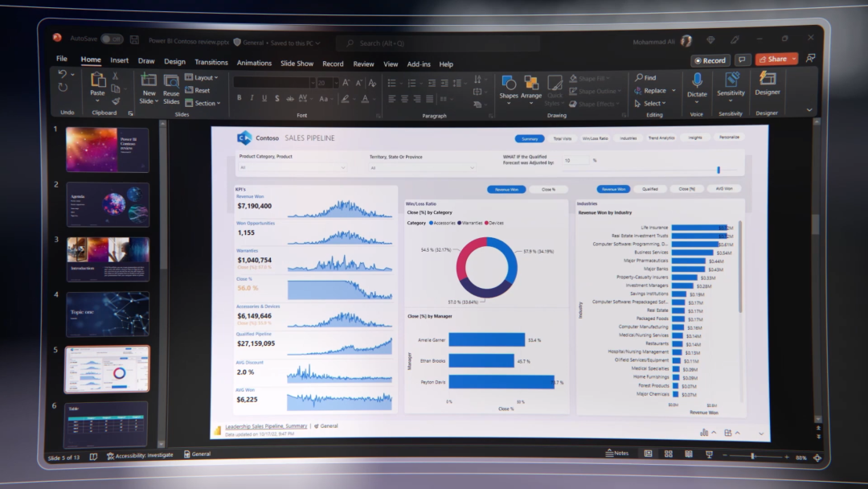Click the What If forecast slider handle

click(719, 170)
